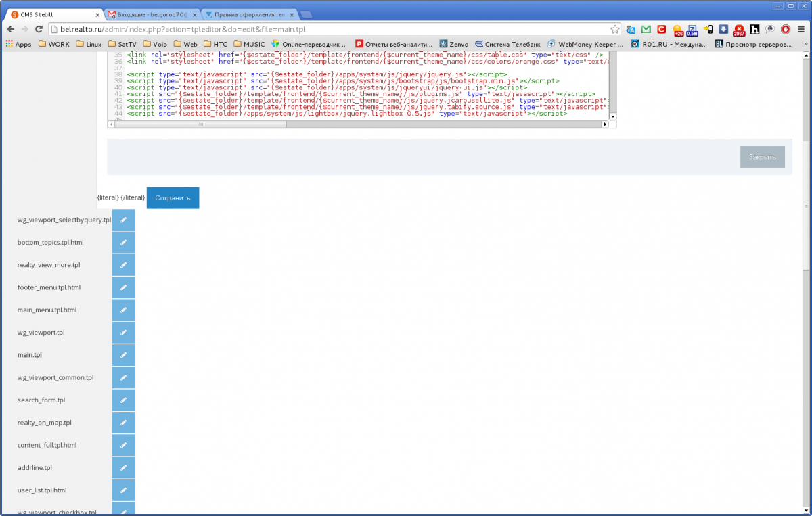Expand the Voip bookmarks folder
The image size is (812, 516).
(x=154, y=44)
